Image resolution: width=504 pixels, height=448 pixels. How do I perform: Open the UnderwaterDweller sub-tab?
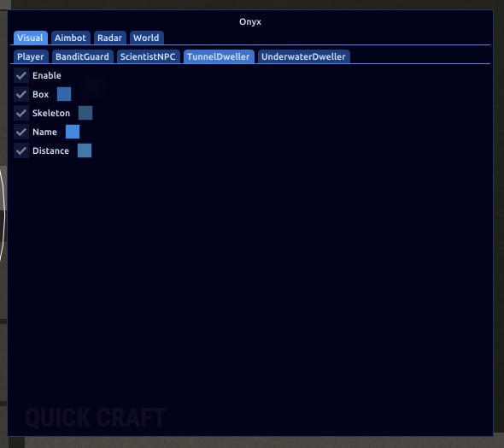pyautogui.click(x=304, y=57)
